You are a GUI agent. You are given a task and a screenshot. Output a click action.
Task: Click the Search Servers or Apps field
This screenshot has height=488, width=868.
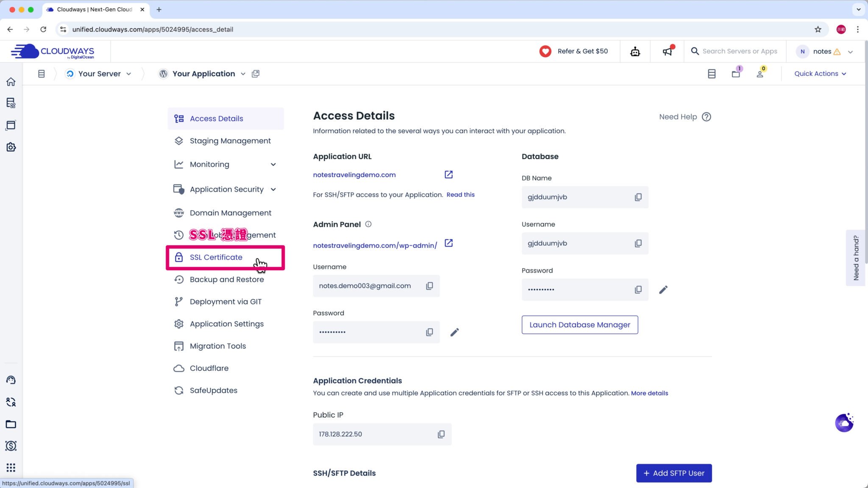(x=740, y=51)
